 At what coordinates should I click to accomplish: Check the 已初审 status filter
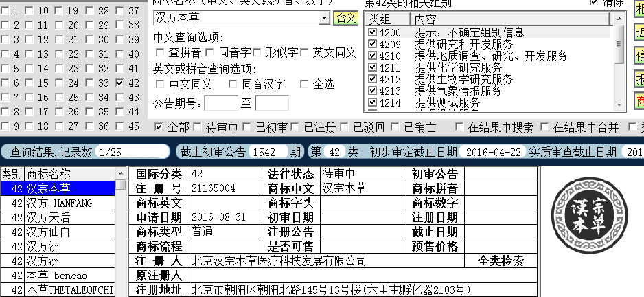click(246, 127)
